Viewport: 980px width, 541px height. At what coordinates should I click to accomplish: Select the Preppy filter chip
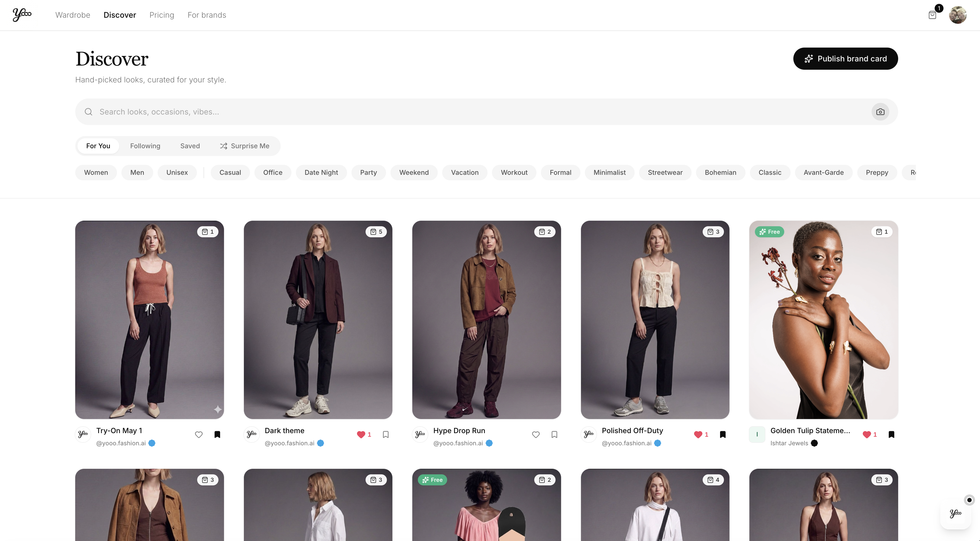pyautogui.click(x=877, y=172)
